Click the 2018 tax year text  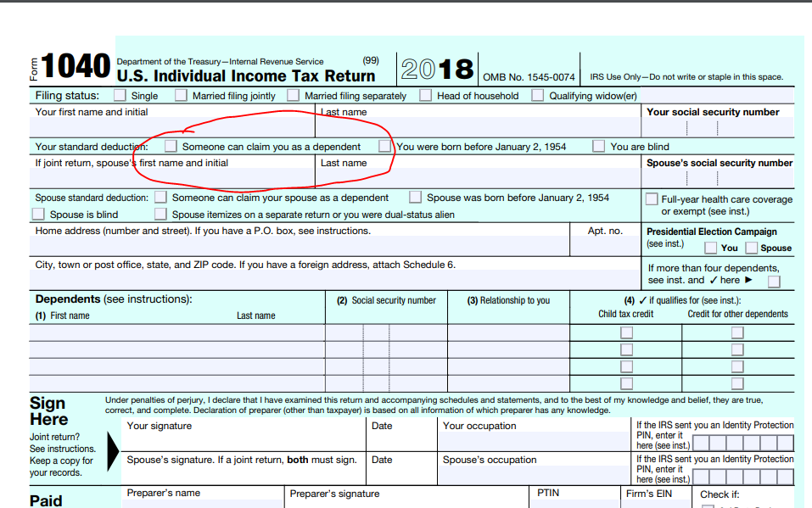click(x=437, y=69)
